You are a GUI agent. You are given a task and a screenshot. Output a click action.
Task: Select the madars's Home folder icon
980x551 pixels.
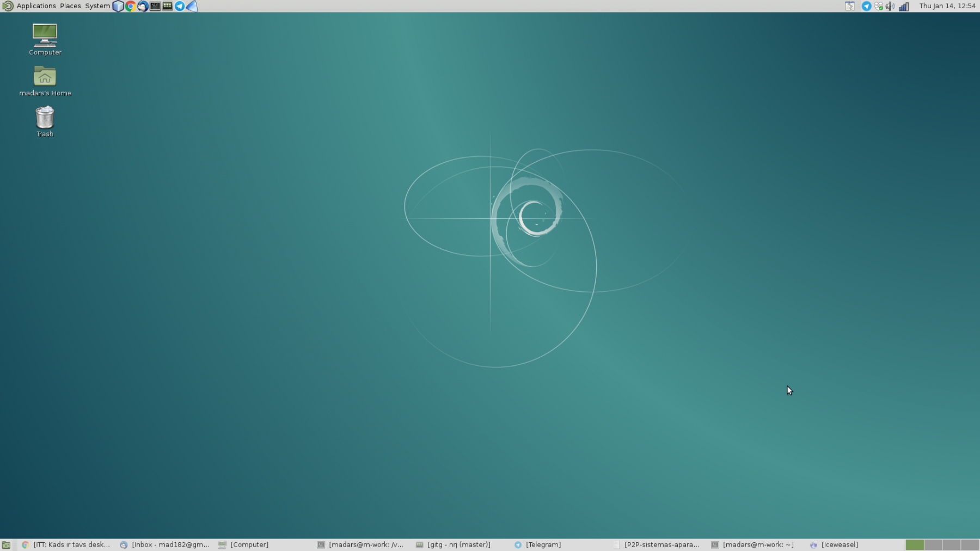point(45,81)
